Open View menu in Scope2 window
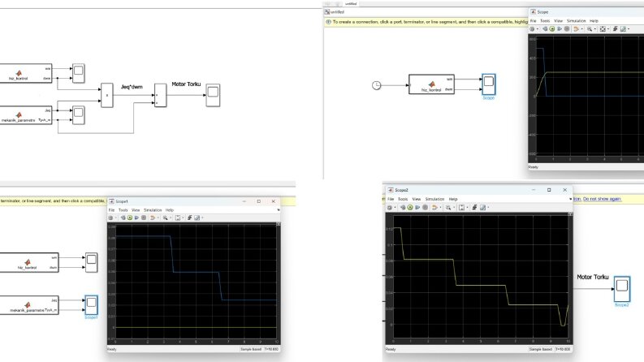The image size is (644, 362). [x=417, y=199]
